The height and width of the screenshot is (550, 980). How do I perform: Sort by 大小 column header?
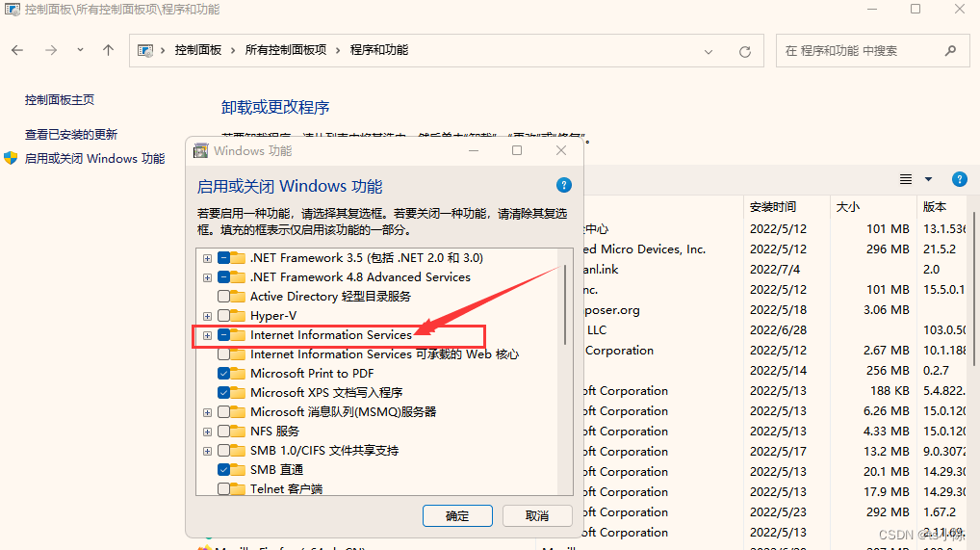click(x=848, y=206)
